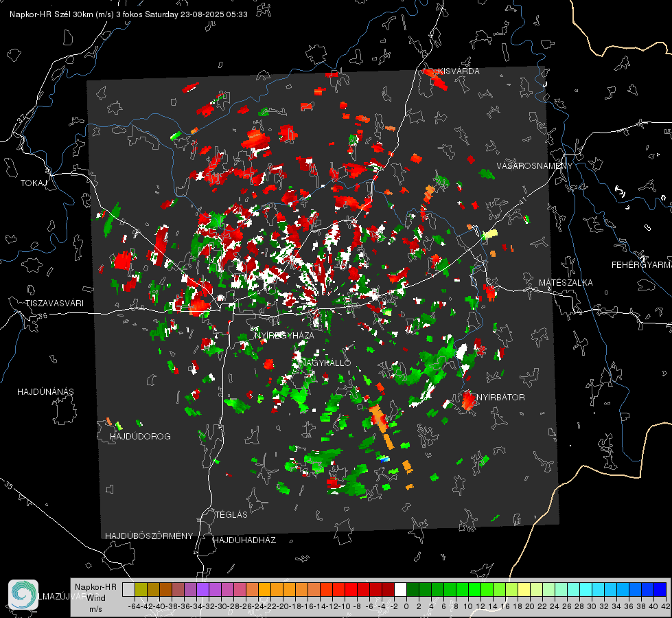Click the 20 value on the legend scale
The height and width of the screenshot is (618, 672).
pyautogui.click(x=530, y=606)
